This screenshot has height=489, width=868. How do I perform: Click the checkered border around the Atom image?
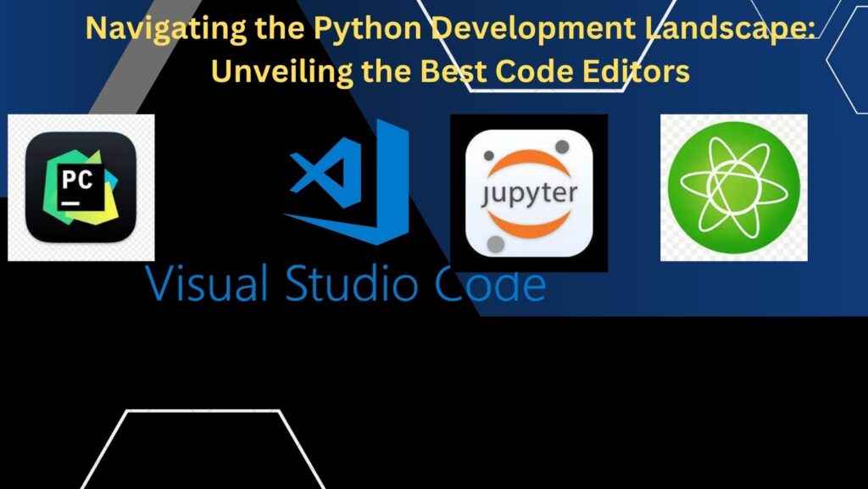click(668, 252)
